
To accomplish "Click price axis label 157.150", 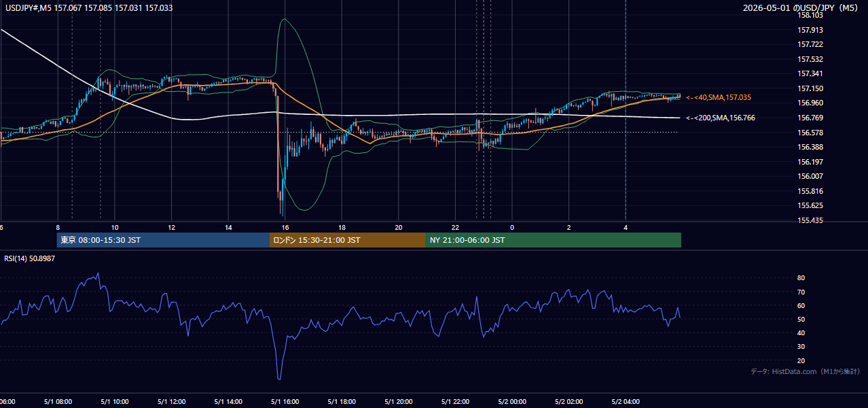I will (x=810, y=88).
